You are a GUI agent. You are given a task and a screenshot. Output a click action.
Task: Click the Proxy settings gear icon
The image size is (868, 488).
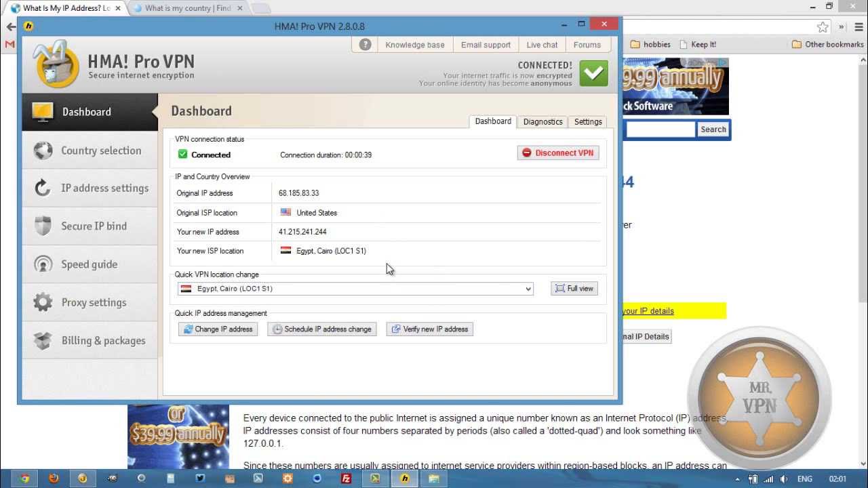click(43, 302)
